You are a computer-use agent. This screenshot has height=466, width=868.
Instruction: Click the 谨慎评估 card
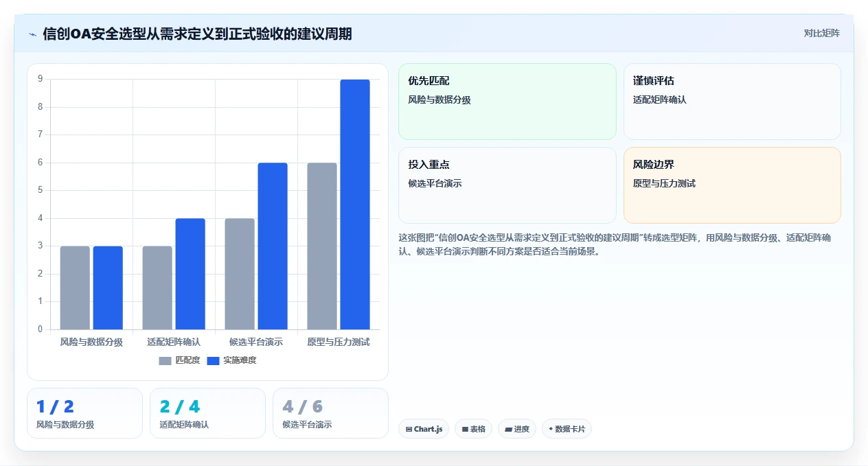pos(732,102)
